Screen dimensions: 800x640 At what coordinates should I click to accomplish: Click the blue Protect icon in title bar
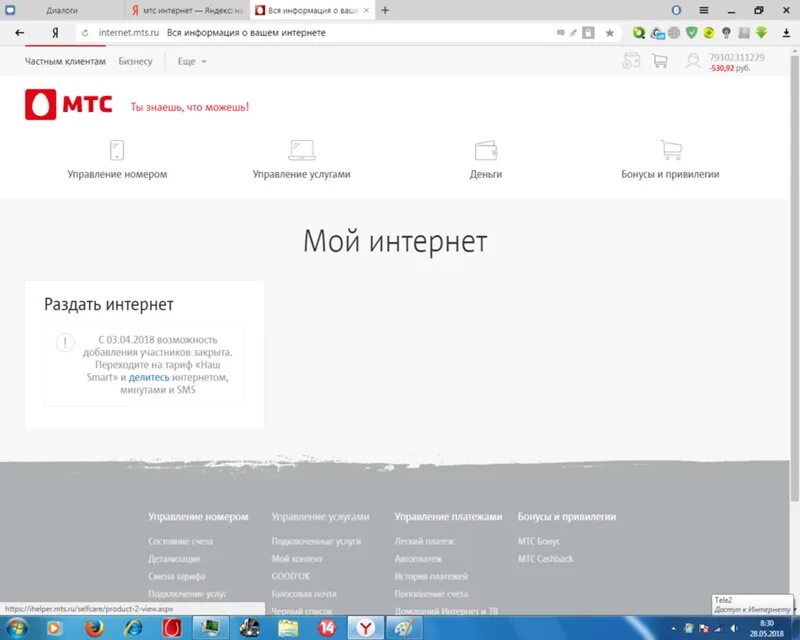click(677, 10)
